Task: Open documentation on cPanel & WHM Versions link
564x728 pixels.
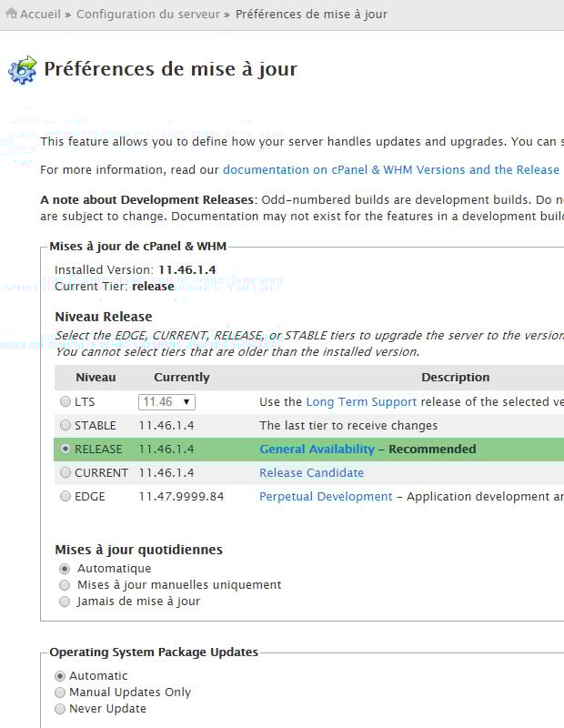Action: click(x=391, y=170)
